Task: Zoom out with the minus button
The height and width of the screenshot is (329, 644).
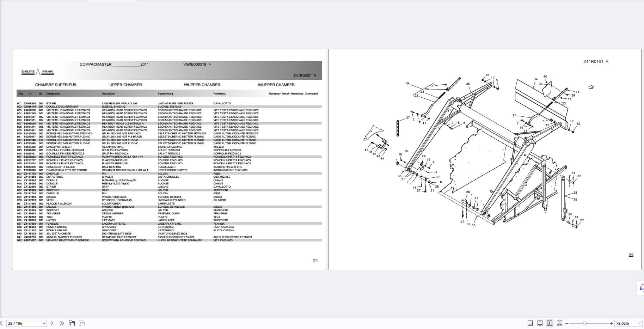Action: click(567, 323)
